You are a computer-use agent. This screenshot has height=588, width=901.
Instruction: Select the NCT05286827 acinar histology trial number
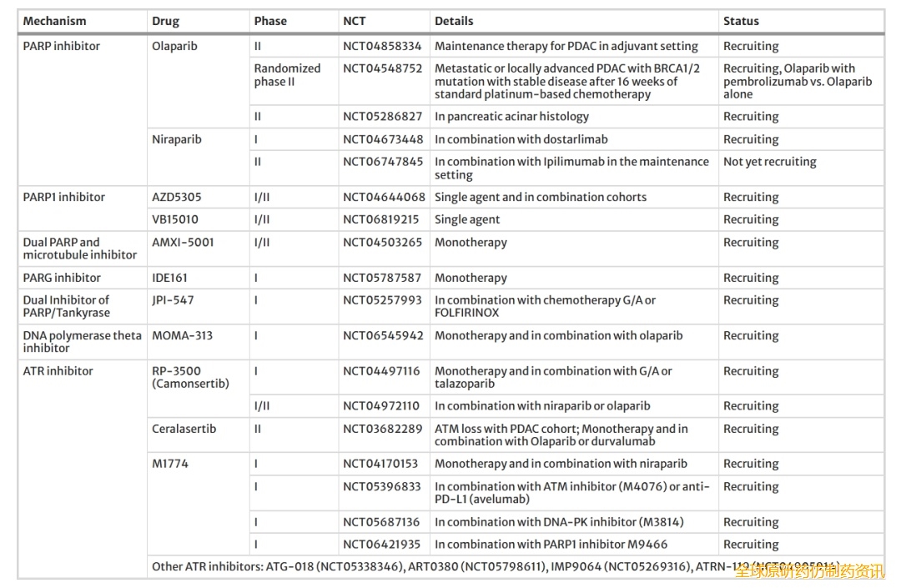(x=382, y=117)
